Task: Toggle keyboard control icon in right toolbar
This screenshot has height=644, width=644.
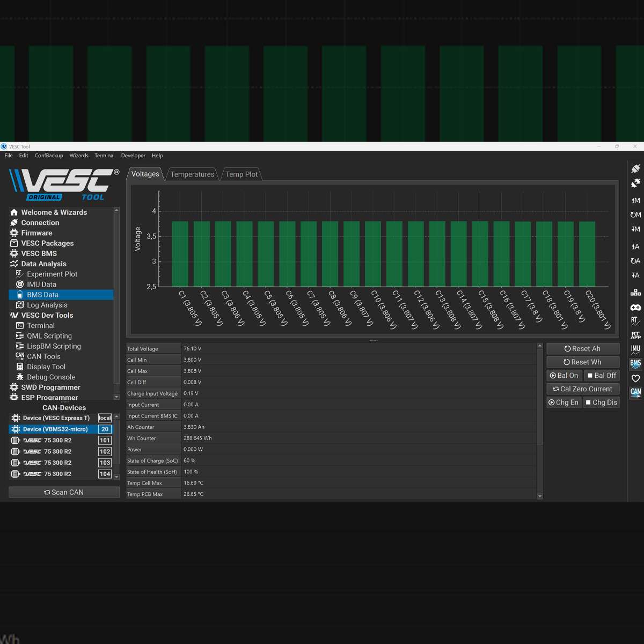Action: point(635,292)
